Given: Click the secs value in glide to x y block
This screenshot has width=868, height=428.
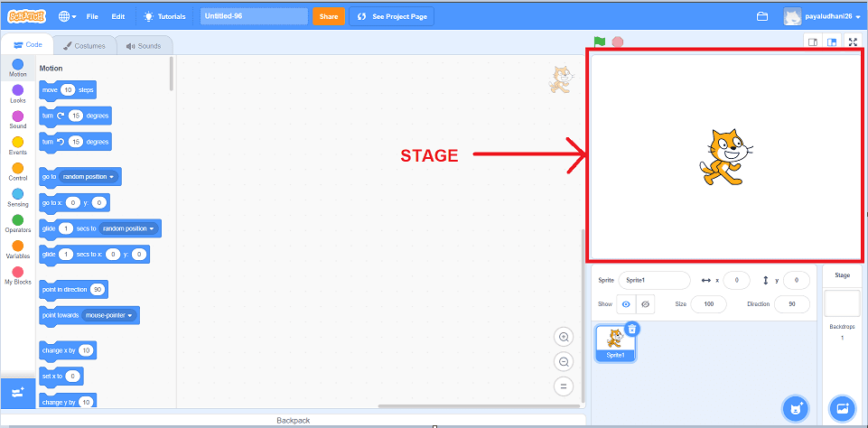Looking at the screenshot, I should (65, 254).
